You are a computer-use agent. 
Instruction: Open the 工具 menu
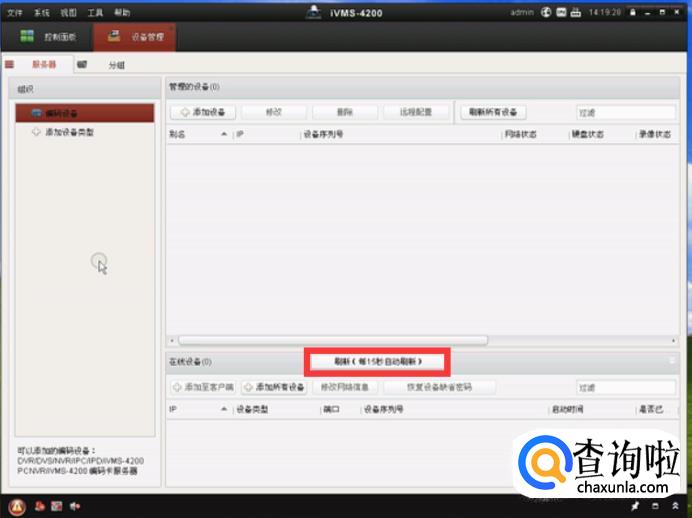(95, 12)
